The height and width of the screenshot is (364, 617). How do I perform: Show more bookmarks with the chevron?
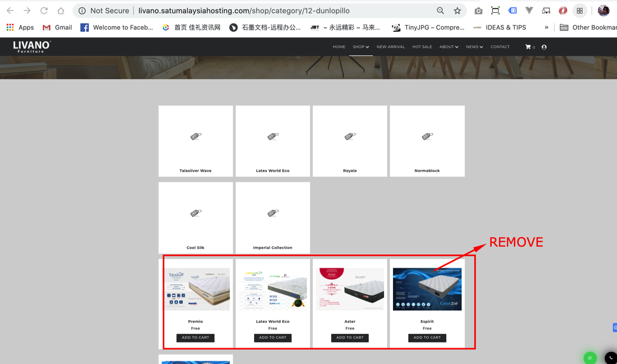546,27
